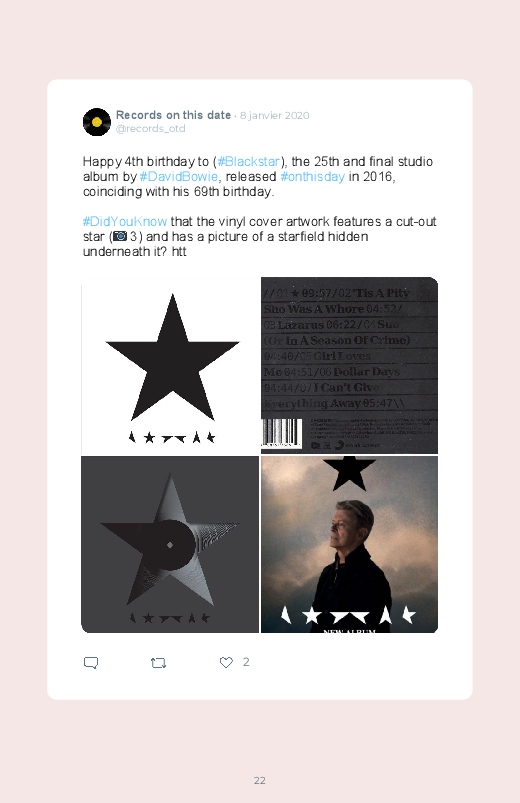The width and height of the screenshot is (520, 803).
Task: Open the grey cut-out vinyl cover image
Action: [x=170, y=544]
